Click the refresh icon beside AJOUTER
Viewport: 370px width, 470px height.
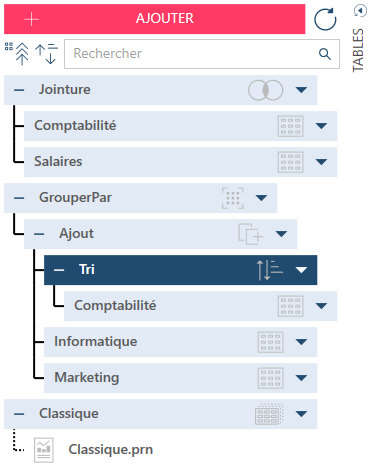pos(325,19)
